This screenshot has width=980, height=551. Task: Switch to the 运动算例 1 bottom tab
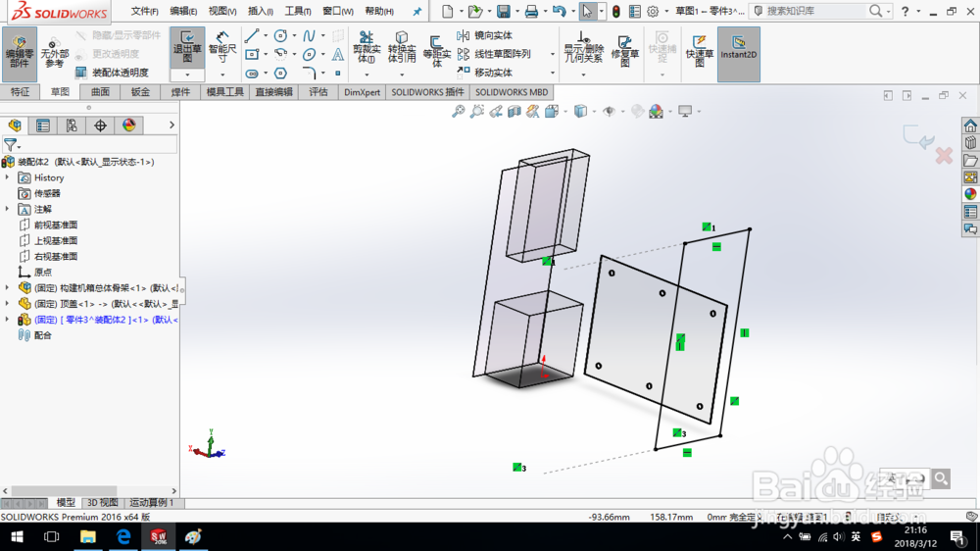pos(152,503)
